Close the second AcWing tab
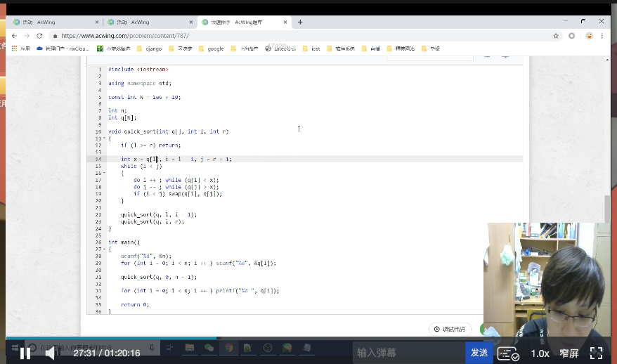The image size is (617, 364). [191, 22]
